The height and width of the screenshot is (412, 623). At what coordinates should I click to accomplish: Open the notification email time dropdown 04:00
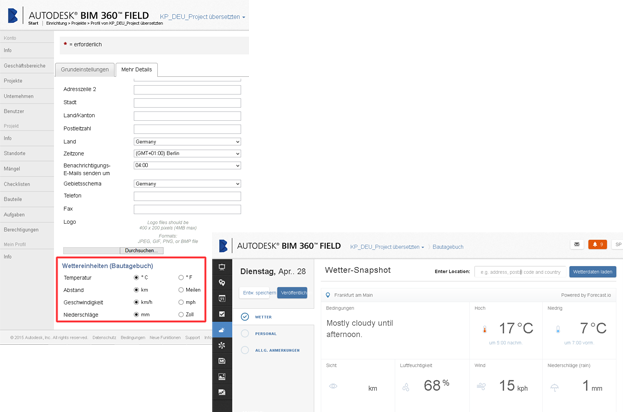[x=187, y=165]
